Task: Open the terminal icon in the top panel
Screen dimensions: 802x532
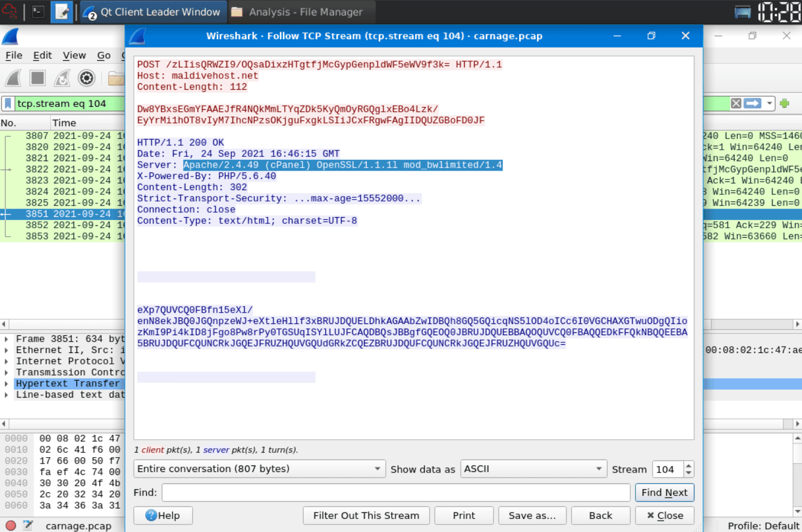Action: (38, 11)
